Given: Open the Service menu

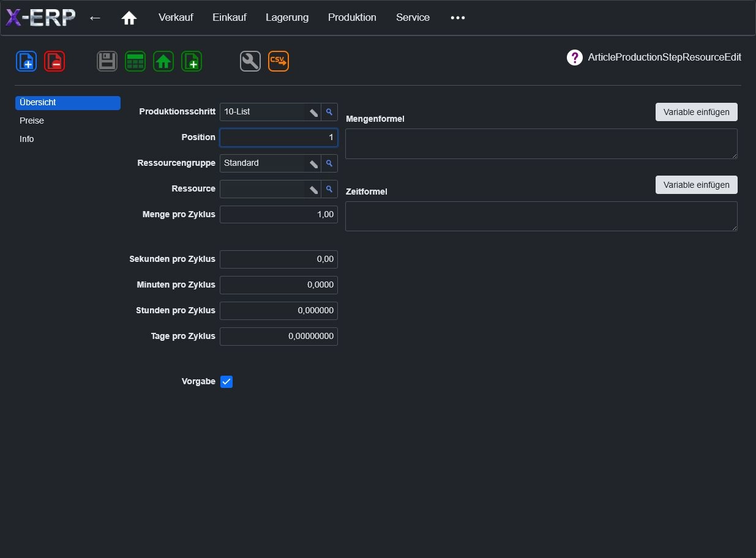Looking at the screenshot, I should click(413, 18).
